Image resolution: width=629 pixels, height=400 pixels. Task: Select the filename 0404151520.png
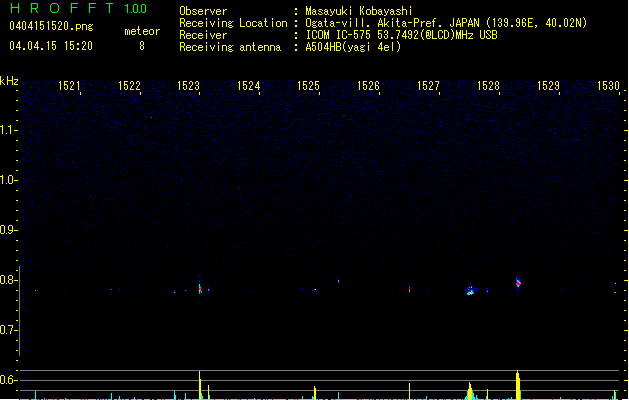click(51, 26)
